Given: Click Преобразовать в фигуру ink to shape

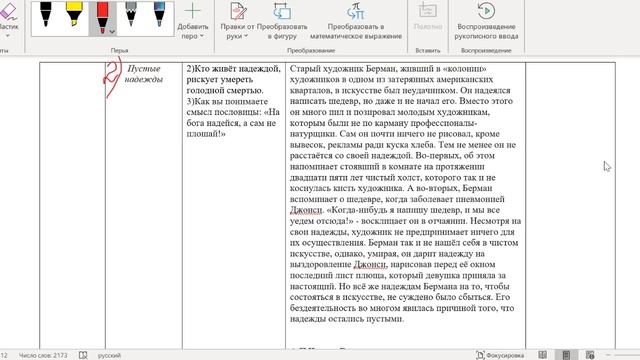Looking at the screenshot, I should click(x=282, y=20).
